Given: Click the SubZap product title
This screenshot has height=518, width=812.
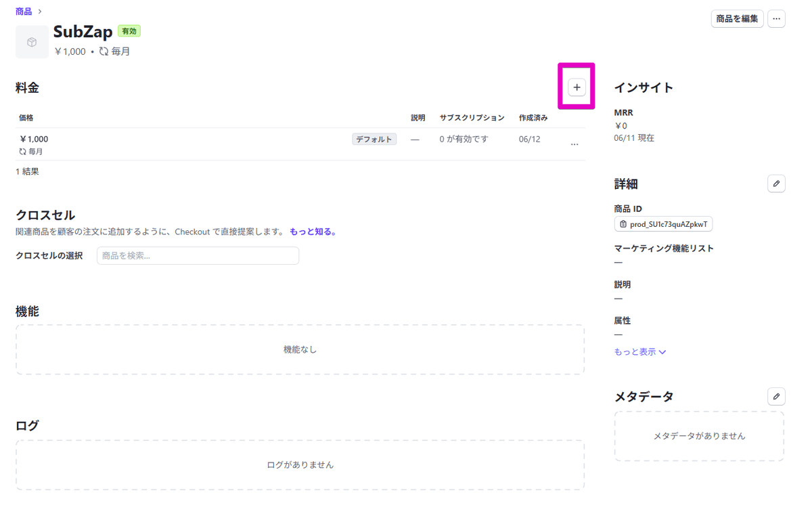Looking at the screenshot, I should click(83, 32).
